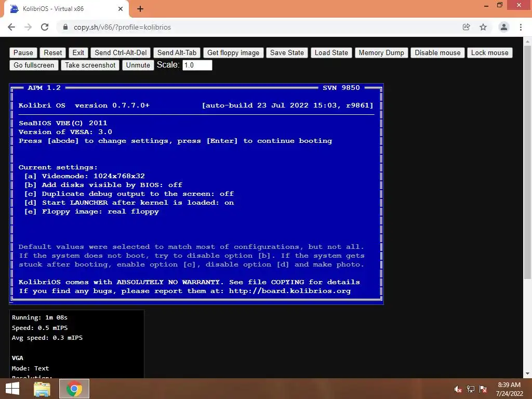Click 'Mode: Text' VGA status line
The height and width of the screenshot is (399, 532).
[30, 368]
